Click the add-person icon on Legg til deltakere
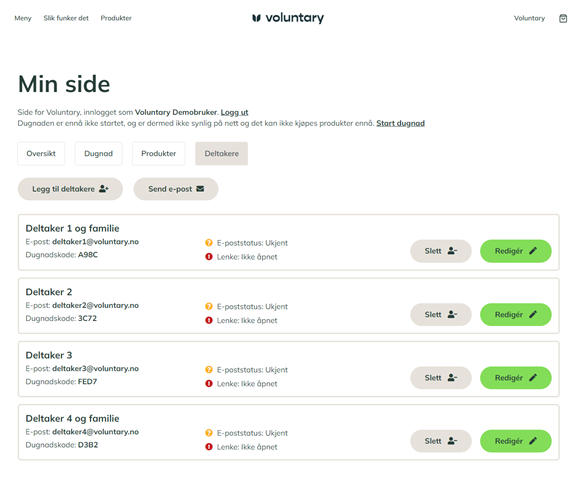 point(104,189)
